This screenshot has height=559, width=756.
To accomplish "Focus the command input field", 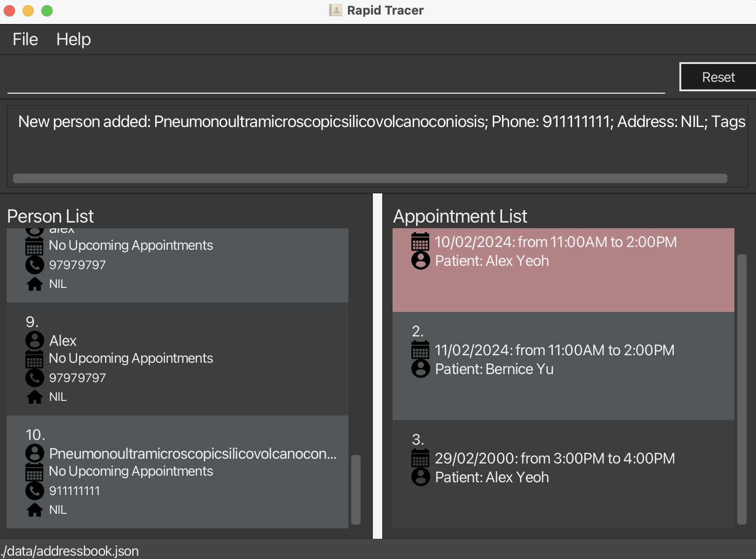I will click(x=336, y=78).
